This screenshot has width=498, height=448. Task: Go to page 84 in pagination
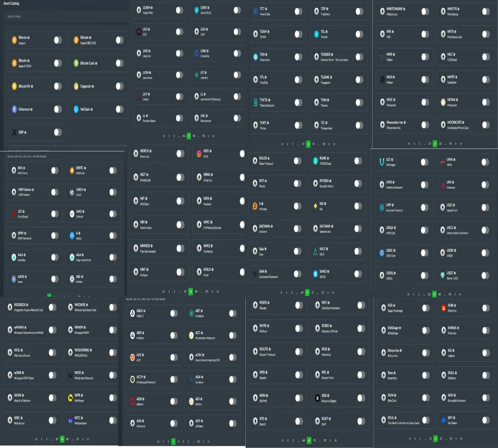pos(440,295)
